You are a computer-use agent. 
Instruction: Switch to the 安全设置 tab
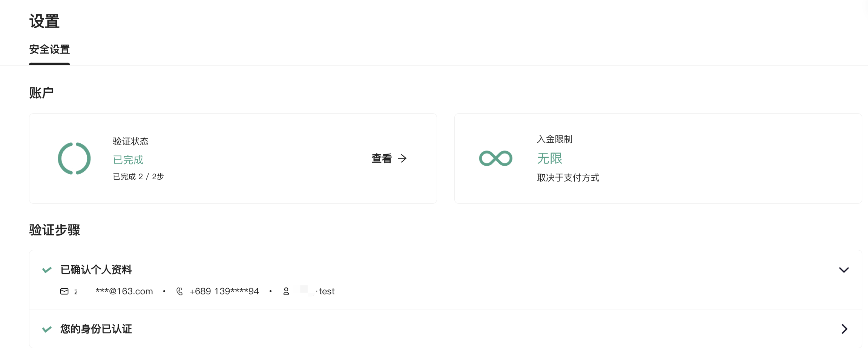point(49,49)
